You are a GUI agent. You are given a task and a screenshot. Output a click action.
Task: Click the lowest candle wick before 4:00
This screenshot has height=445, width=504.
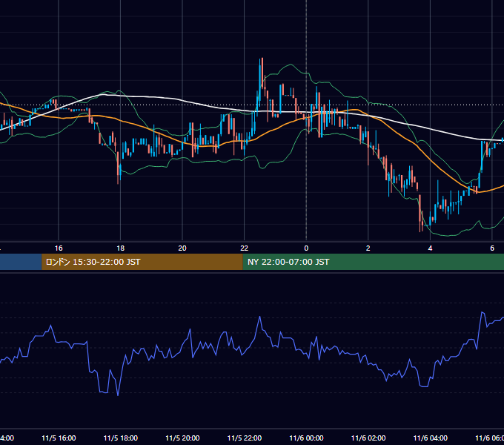pos(420,214)
